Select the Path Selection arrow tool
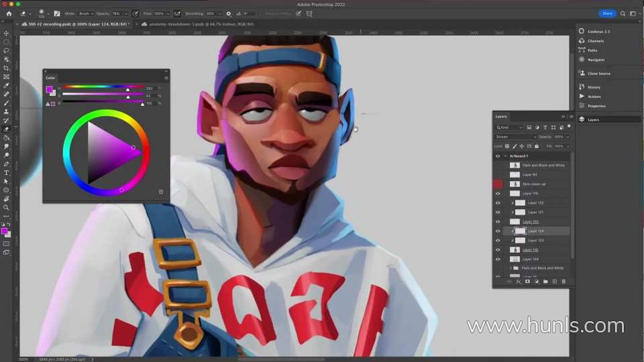The width and height of the screenshot is (644, 362). 6,182
